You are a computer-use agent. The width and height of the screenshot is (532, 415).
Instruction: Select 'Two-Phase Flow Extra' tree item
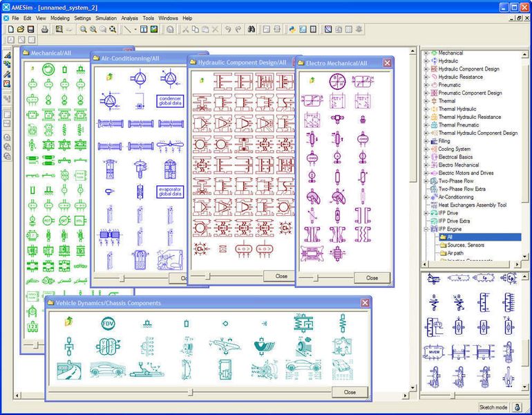pos(462,189)
